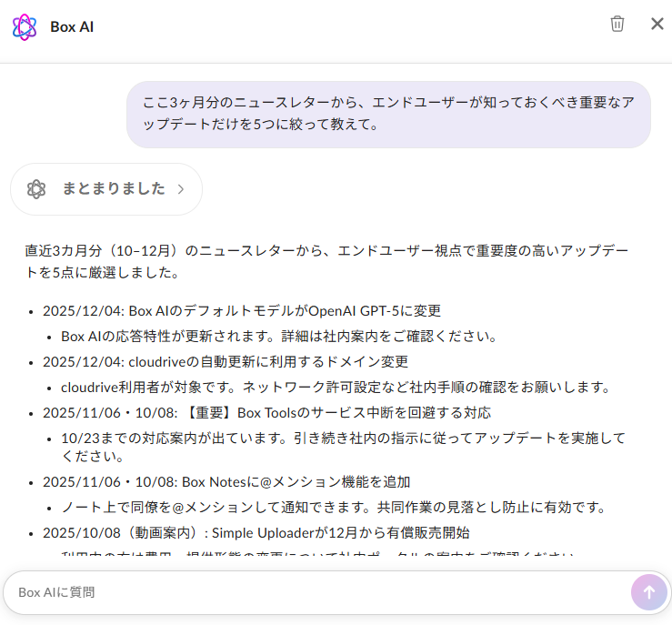
Task: Select the user's question message bubble
Action: pos(388,114)
